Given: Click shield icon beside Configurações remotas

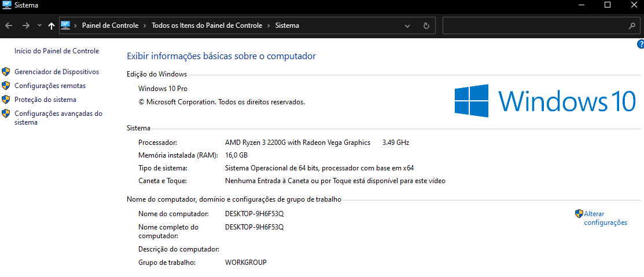Looking at the screenshot, I should pos(6,86).
